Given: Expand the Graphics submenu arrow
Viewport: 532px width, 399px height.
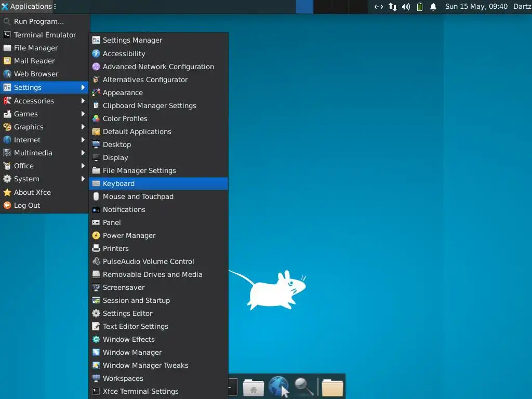Looking at the screenshot, I should 83,127.
